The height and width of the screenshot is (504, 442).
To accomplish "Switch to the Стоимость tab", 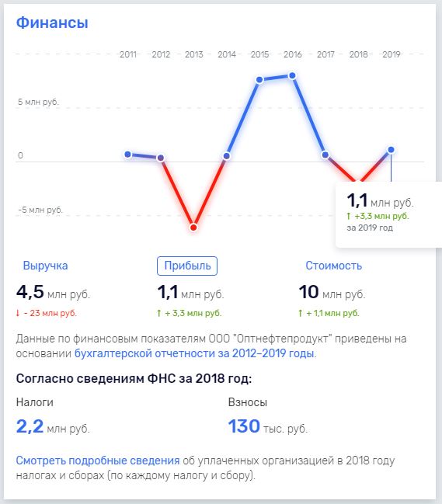I will coord(333,266).
